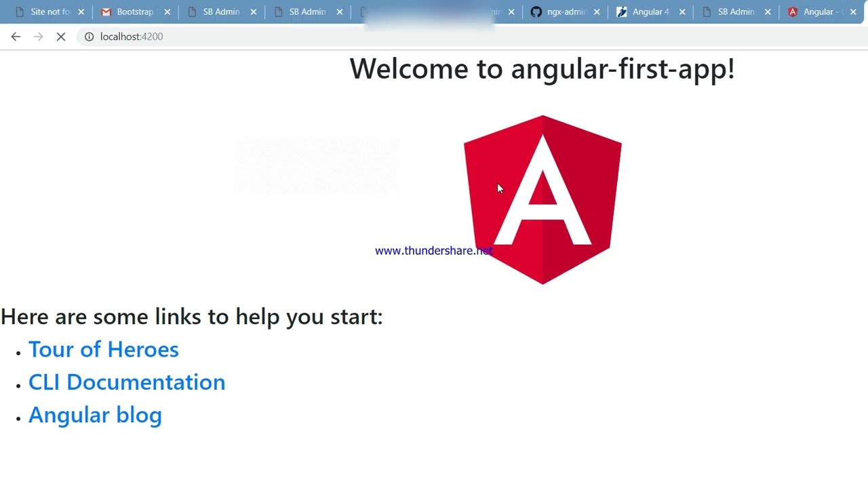Screen dimensions: 868x488
Task: Close the Angular tab with red logo
Action: (x=853, y=12)
